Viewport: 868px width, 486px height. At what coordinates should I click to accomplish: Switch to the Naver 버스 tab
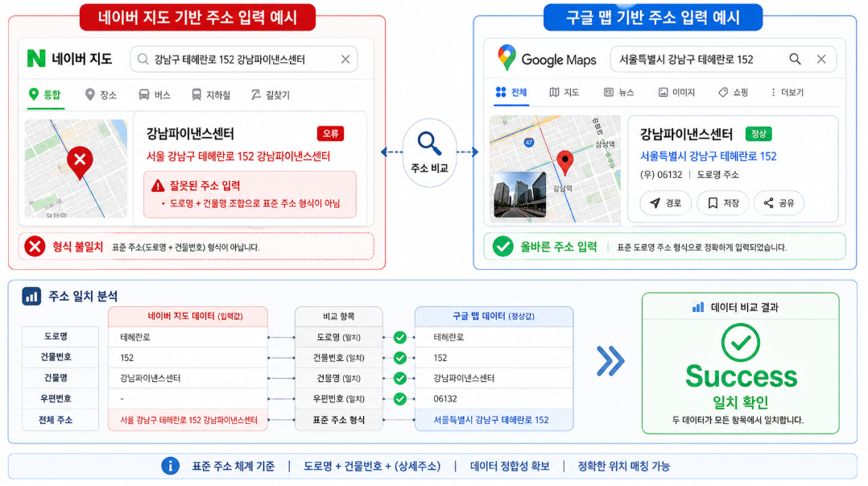click(154, 95)
